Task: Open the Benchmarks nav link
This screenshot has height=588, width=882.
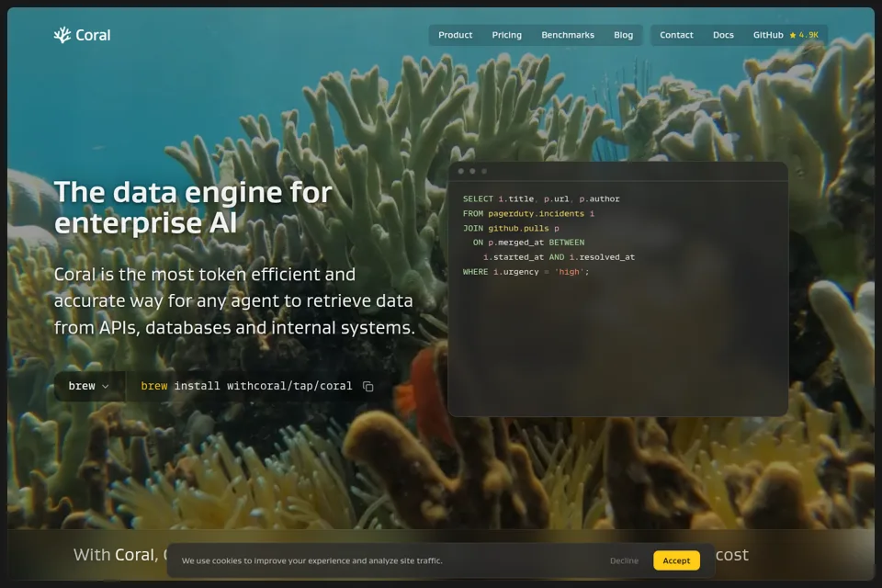Action: (568, 35)
